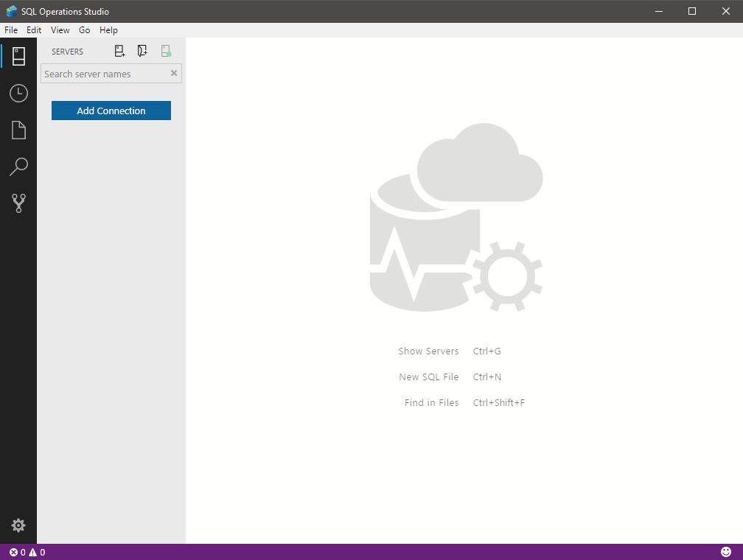This screenshot has width=743, height=560.
Task: Clear the server search with X
Action: (x=174, y=73)
